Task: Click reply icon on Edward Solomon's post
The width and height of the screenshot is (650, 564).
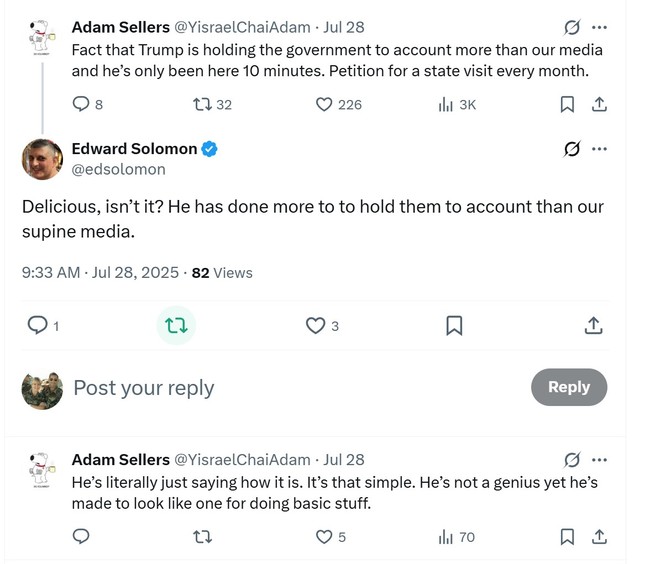Action: pyautogui.click(x=37, y=325)
